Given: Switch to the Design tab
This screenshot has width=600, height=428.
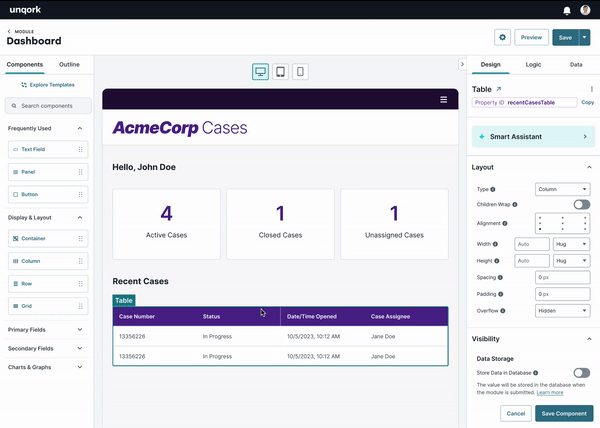Looking at the screenshot, I should tap(491, 65).
